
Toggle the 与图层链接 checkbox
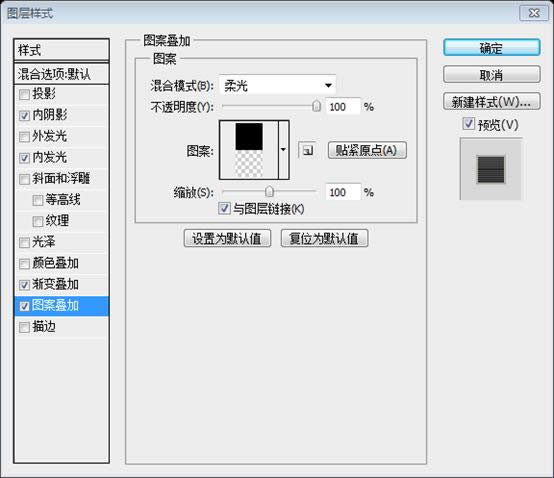tap(224, 208)
